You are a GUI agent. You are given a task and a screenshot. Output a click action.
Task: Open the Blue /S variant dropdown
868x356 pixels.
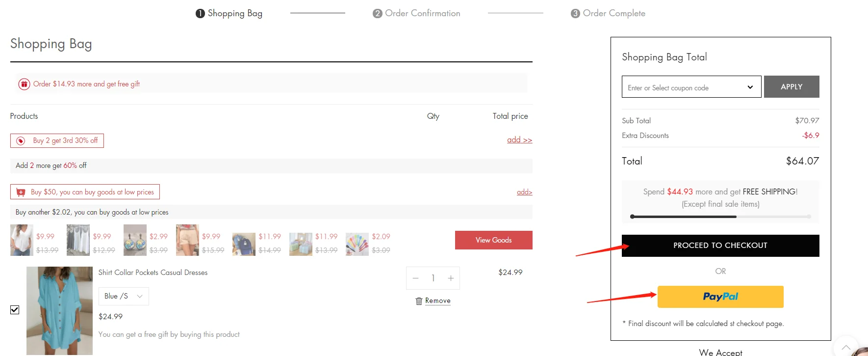(124, 296)
